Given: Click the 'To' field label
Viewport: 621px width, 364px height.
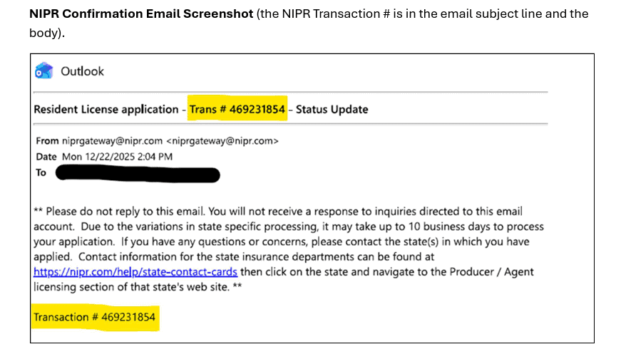Looking at the screenshot, I should (x=41, y=172).
